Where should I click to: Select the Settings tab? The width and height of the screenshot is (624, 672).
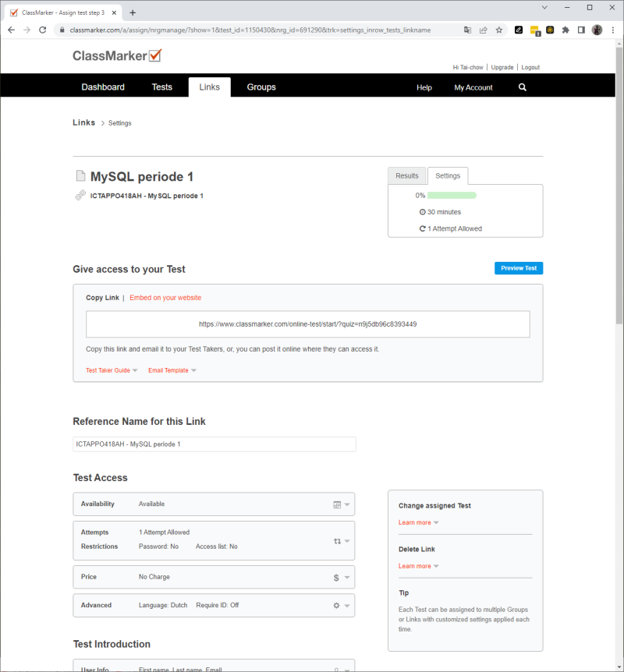pos(448,175)
